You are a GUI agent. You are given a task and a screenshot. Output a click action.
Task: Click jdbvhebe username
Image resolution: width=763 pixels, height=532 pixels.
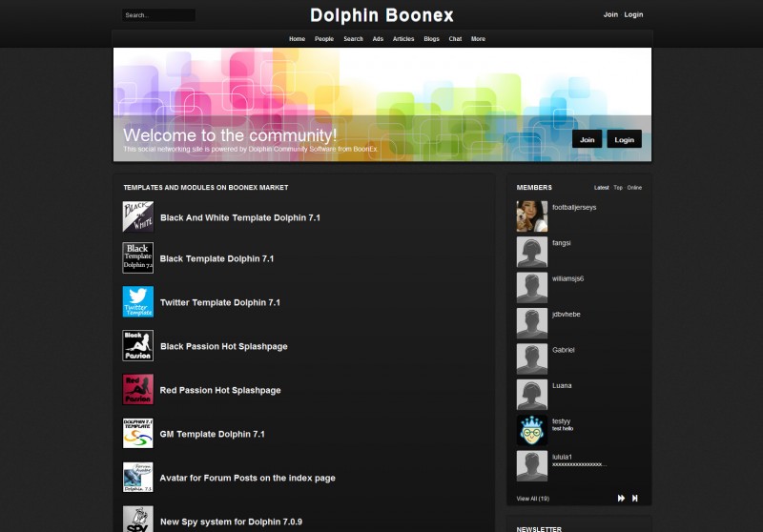567,314
